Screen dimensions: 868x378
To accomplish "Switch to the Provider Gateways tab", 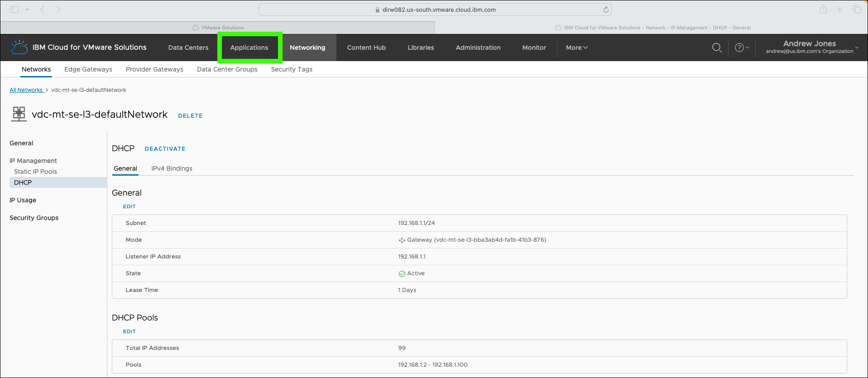I will point(154,69).
